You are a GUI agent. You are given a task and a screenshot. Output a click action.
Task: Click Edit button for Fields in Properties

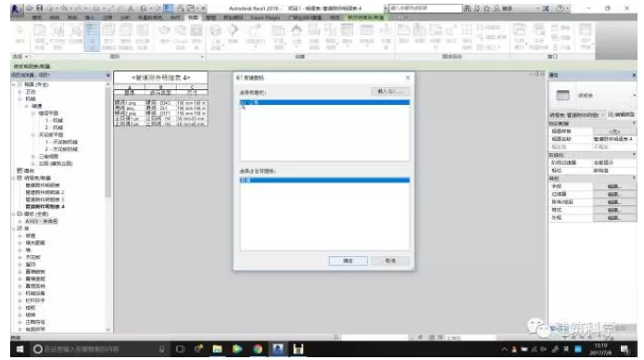(614, 186)
